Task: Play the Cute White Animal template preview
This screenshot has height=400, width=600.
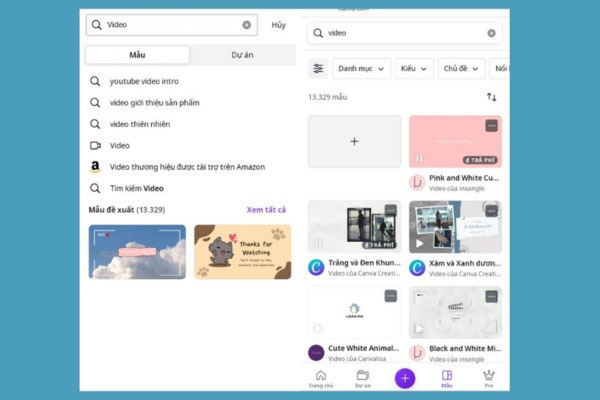Action: click(318, 328)
